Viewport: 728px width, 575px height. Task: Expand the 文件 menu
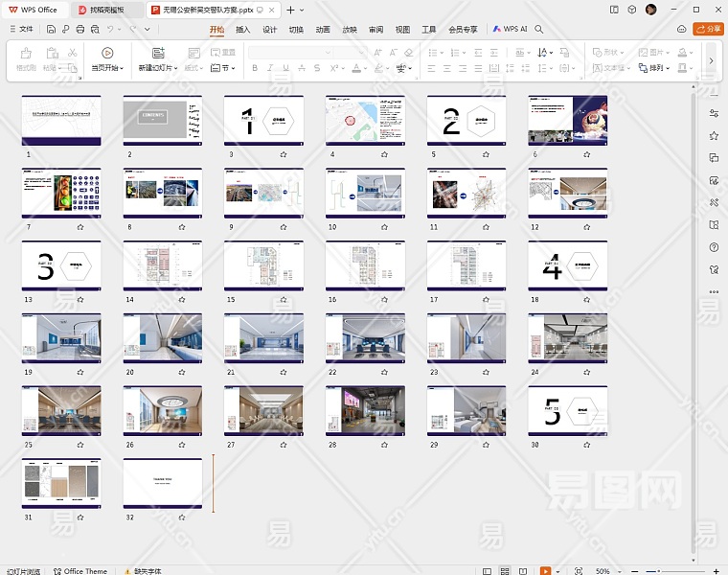click(21, 29)
